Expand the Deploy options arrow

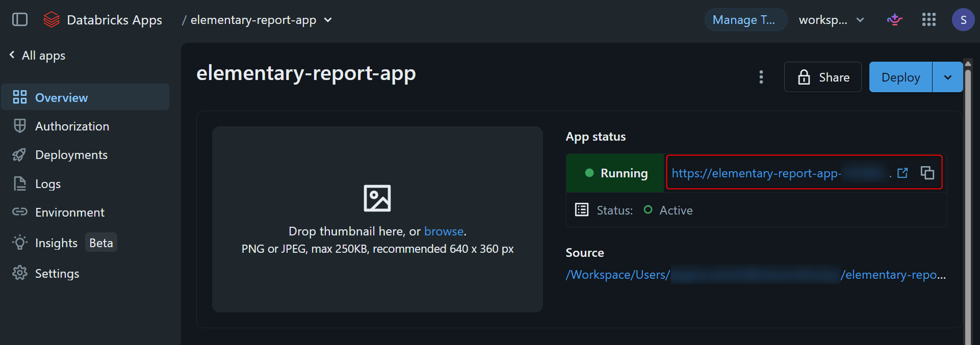[948, 77]
